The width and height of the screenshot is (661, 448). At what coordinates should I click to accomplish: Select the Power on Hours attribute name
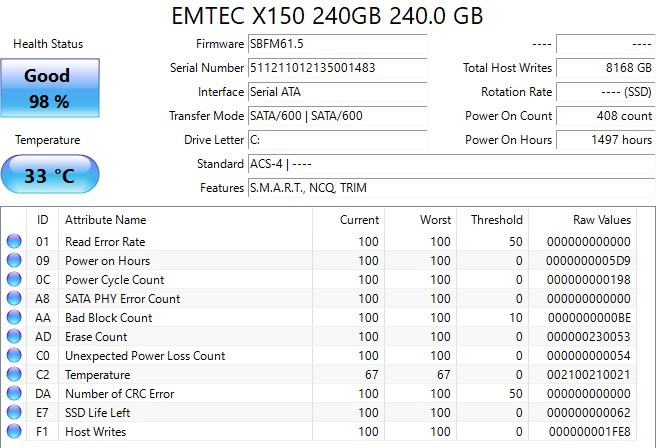click(x=107, y=261)
